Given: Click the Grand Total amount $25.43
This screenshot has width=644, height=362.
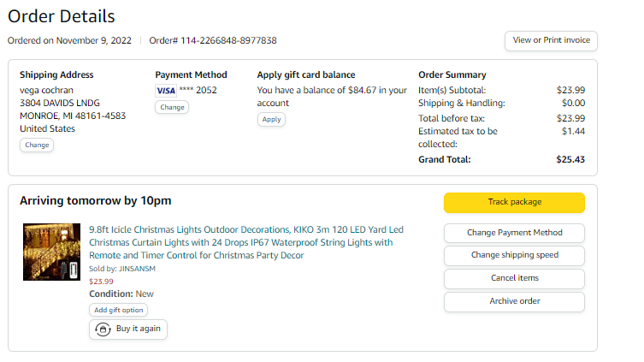Looking at the screenshot, I should pyautogui.click(x=570, y=159).
